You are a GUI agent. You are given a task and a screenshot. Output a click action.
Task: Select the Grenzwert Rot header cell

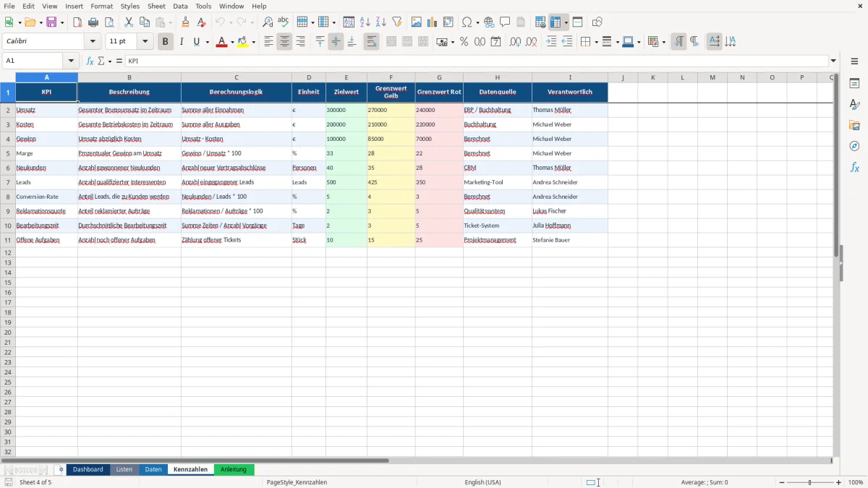pos(439,92)
